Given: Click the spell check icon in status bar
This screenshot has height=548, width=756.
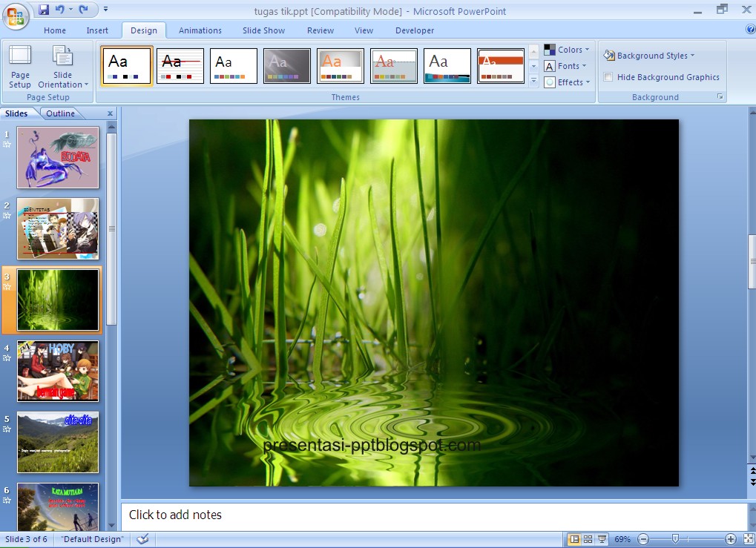Looking at the screenshot, I should click(141, 539).
